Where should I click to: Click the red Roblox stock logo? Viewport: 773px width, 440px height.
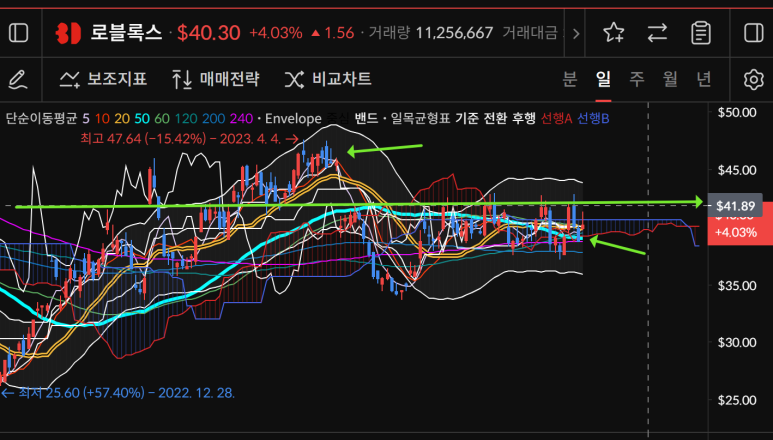point(68,33)
